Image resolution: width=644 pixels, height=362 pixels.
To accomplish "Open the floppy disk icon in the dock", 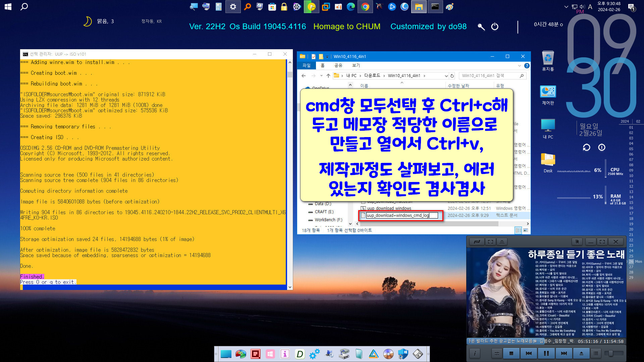I will click(x=418, y=354).
